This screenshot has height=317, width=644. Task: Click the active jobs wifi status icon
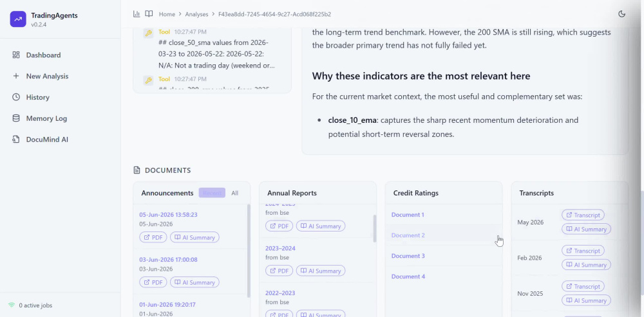click(x=12, y=305)
